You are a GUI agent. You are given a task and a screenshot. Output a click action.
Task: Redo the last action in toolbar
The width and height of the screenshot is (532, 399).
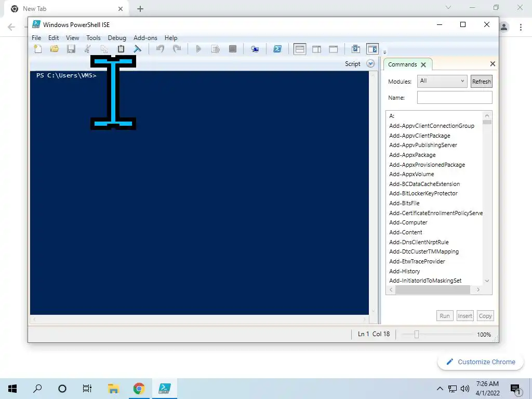point(177,49)
